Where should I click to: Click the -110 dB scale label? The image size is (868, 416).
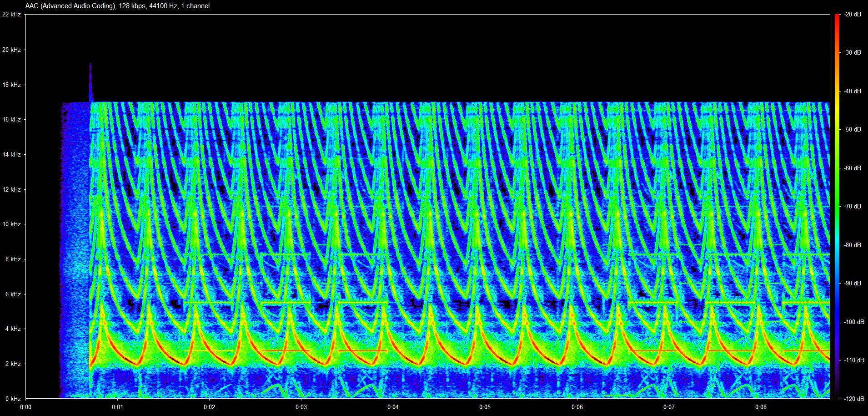coord(853,360)
